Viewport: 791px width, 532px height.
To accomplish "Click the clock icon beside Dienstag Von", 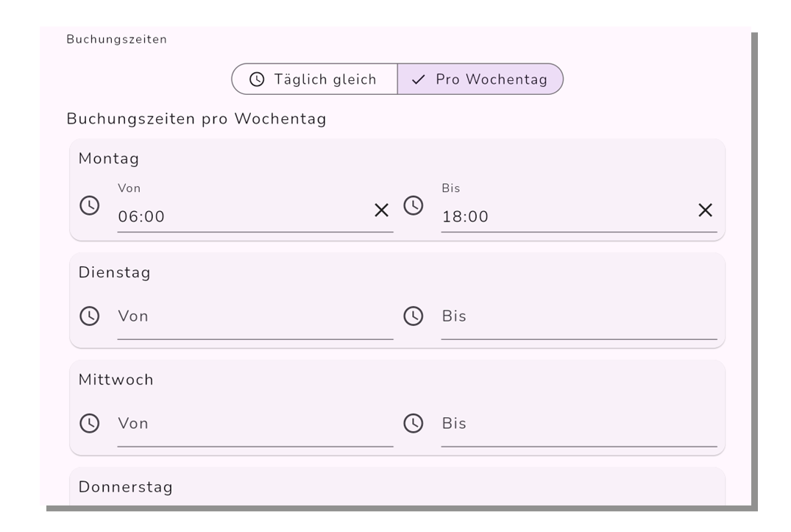I will (90, 316).
